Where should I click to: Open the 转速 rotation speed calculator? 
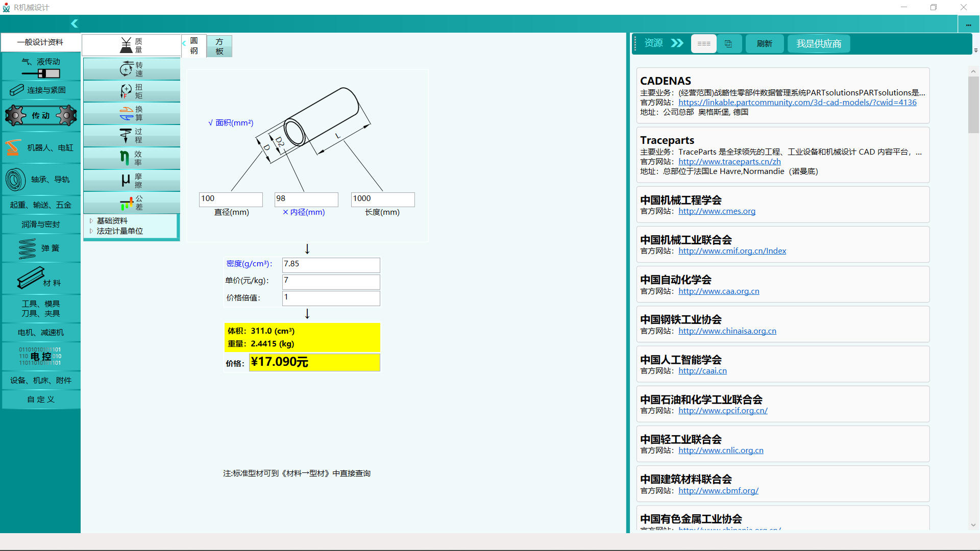132,69
